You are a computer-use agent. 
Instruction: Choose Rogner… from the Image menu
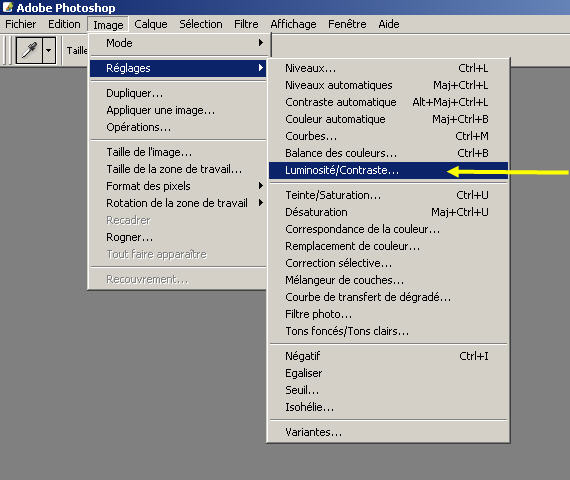tap(178, 237)
